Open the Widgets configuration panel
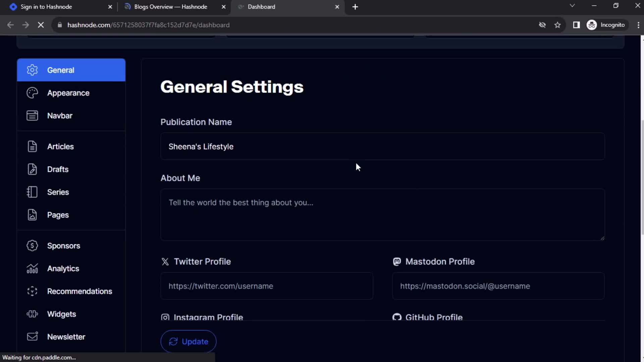644x362 pixels. tap(61, 314)
